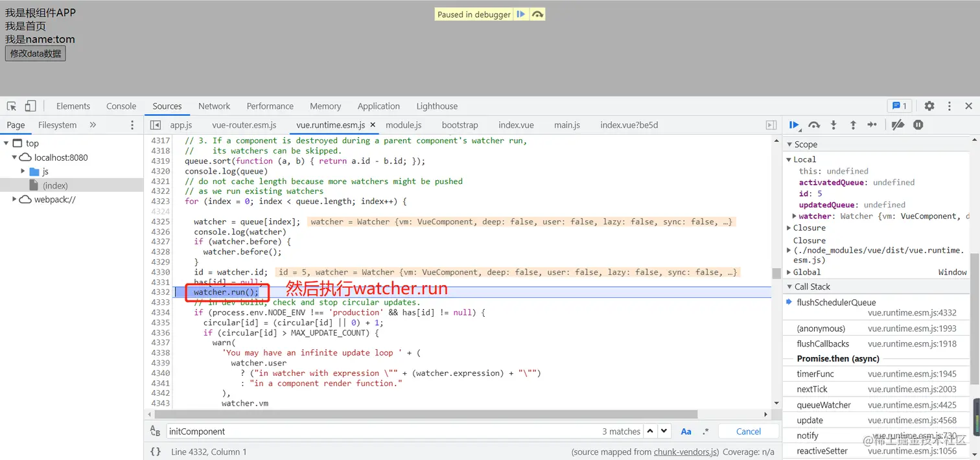
Task: Open the app.js file tab
Action: point(181,125)
